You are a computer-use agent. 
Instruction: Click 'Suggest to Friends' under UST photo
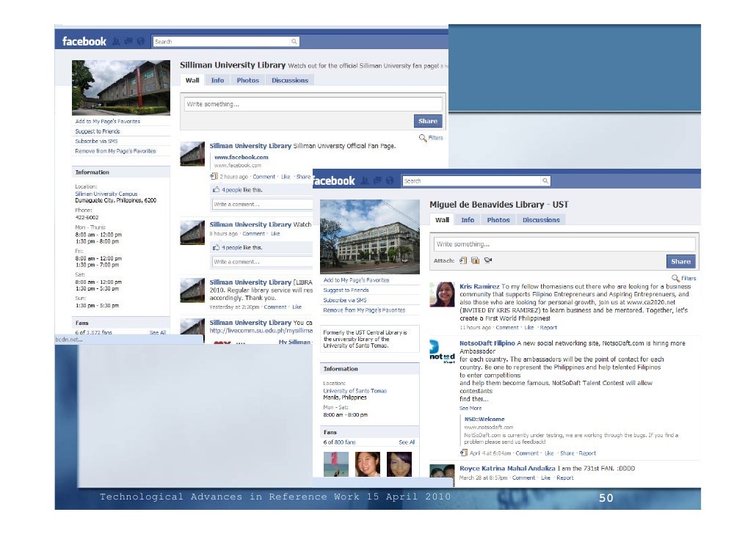point(346,290)
